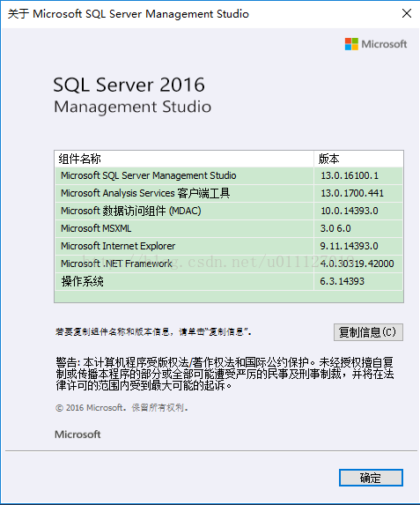Click version value 10.0.14393.0
Image resolution: width=420 pixels, height=505 pixels.
click(350, 211)
